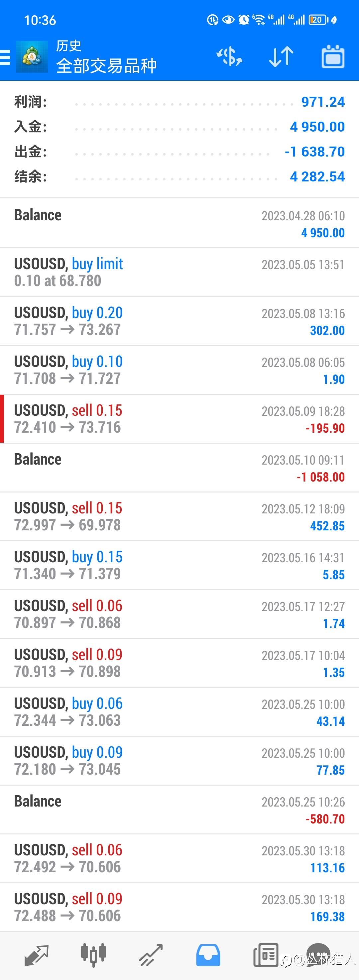Open the calendar date range picker

pyautogui.click(x=333, y=57)
